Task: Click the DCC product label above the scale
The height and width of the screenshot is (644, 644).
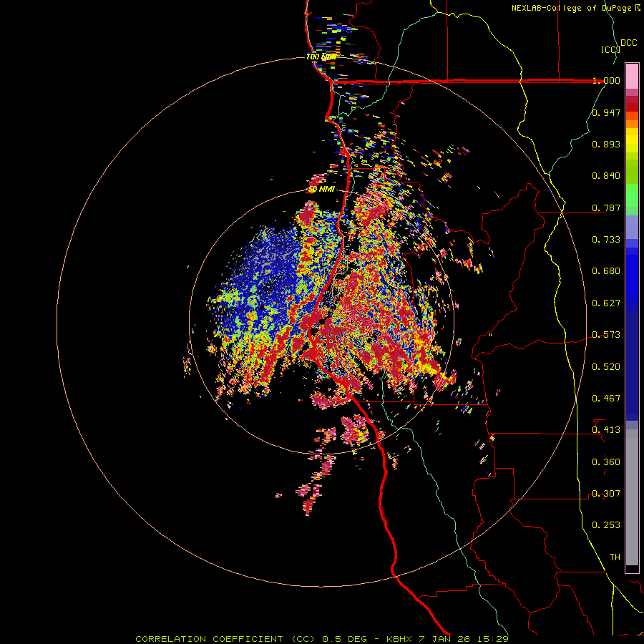Action: (x=628, y=43)
